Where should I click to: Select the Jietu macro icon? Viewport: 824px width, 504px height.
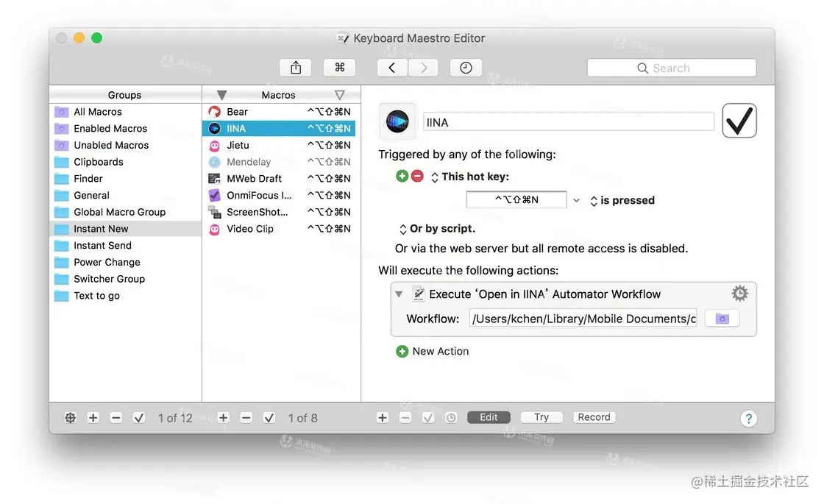click(x=214, y=145)
